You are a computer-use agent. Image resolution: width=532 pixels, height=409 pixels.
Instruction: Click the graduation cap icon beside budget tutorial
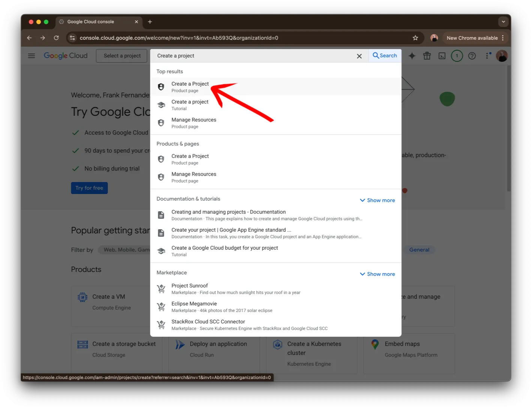click(x=161, y=251)
